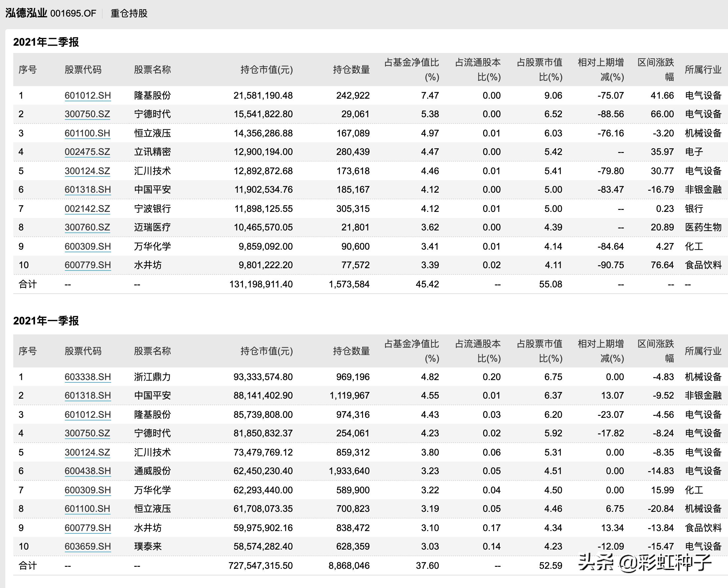This screenshot has width=728, height=588.
Task: Open the 601012.SH 隆基股份 stock link
Action: [x=87, y=96]
